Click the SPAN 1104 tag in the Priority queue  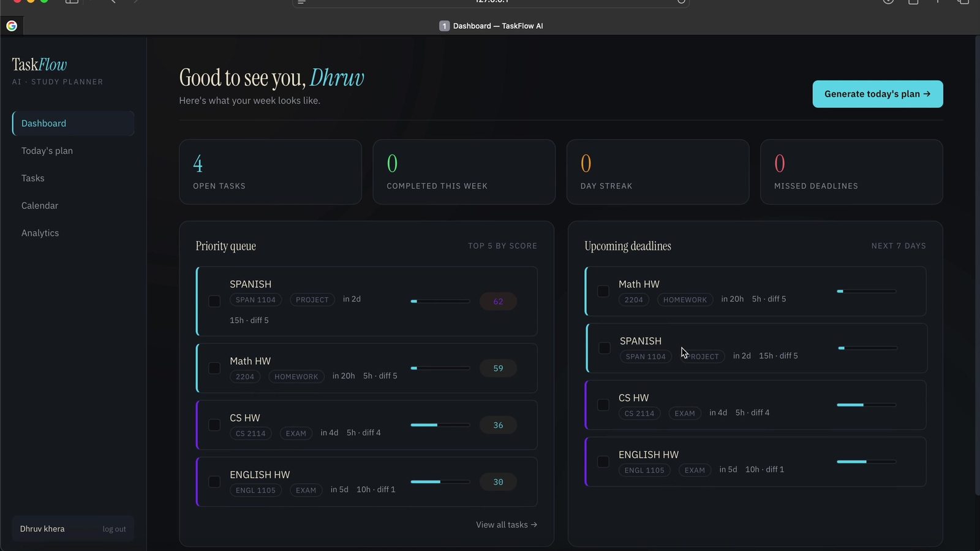255,300
